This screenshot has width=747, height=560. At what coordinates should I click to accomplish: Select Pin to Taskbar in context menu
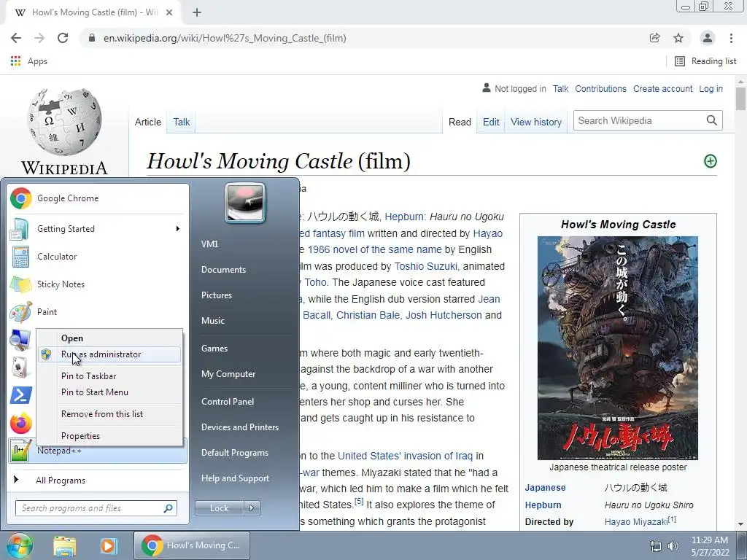click(88, 376)
